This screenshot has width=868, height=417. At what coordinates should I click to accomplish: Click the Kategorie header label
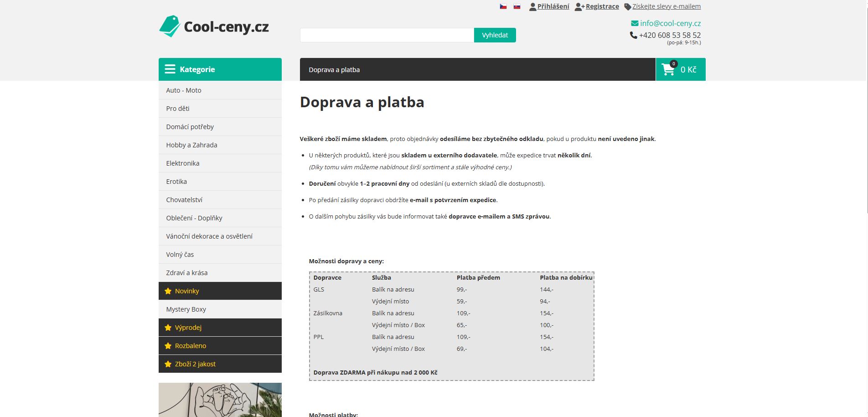tap(197, 69)
